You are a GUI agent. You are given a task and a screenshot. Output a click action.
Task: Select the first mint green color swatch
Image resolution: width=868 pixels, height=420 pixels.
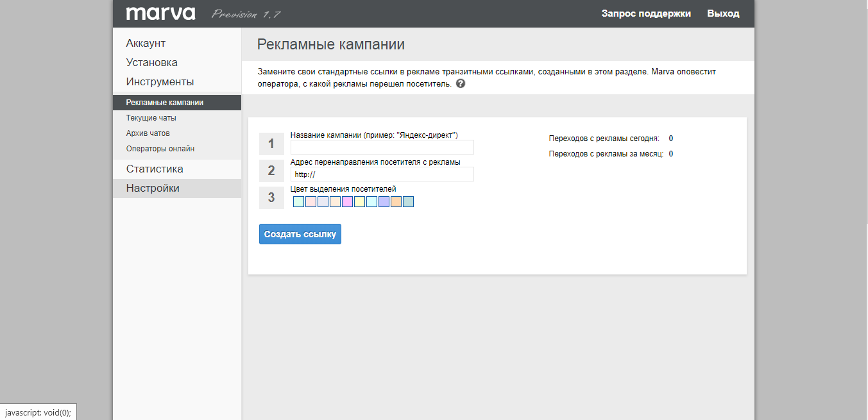pos(298,201)
